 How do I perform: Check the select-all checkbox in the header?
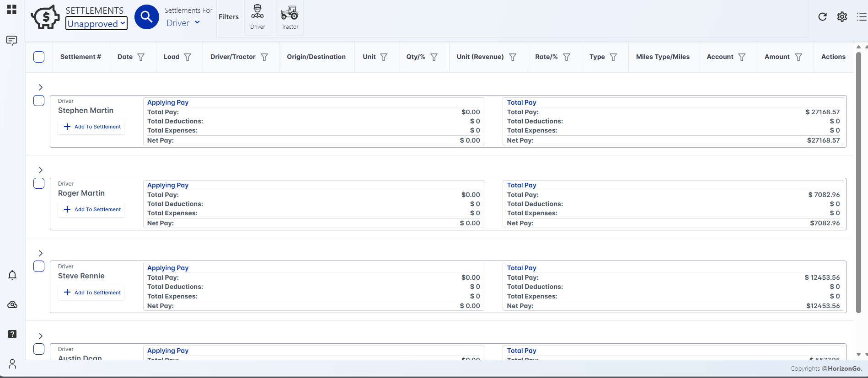[x=39, y=57]
